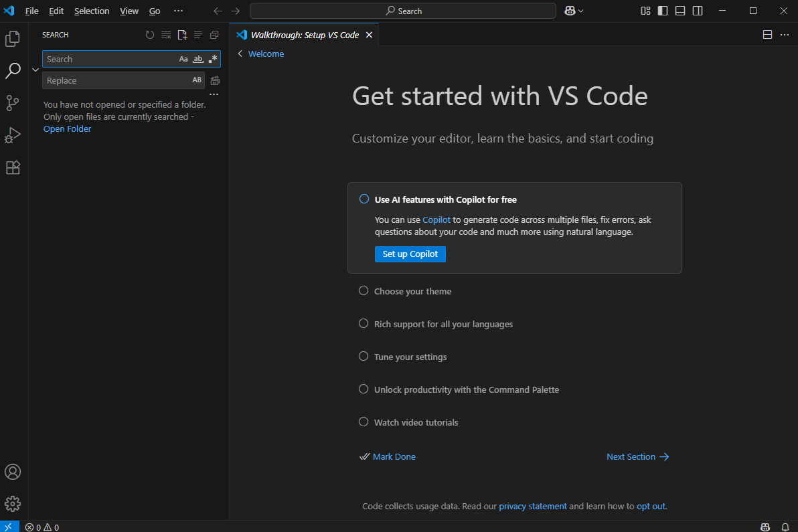Click the split editor layout icon
The height and width of the screenshot is (532, 798).
(x=767, y=35)
